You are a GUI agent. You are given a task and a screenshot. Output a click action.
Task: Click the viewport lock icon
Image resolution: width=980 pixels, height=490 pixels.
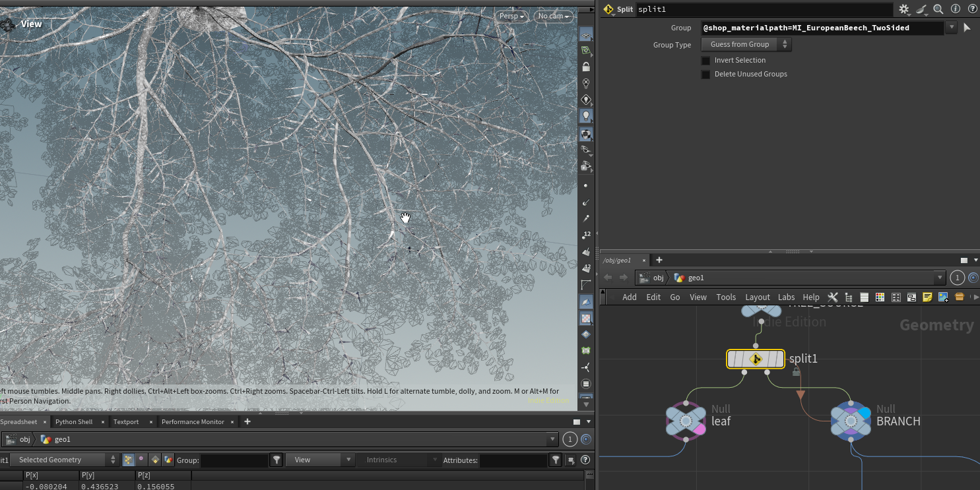(585, 67)
